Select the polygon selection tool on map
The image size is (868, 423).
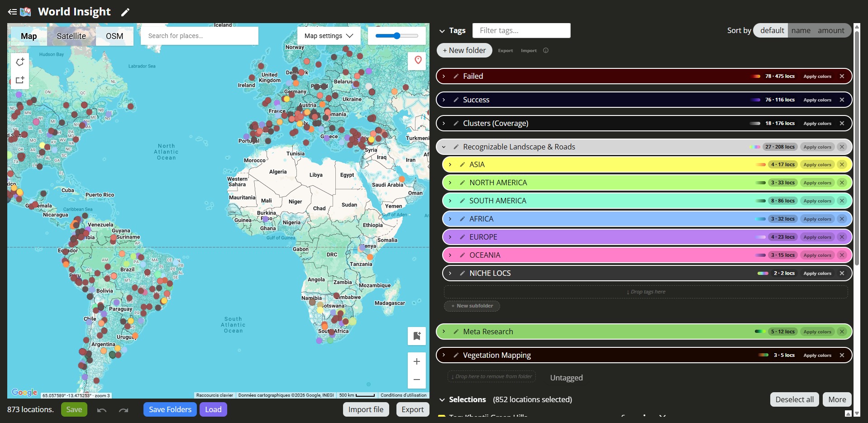click(x=20, y=62)
